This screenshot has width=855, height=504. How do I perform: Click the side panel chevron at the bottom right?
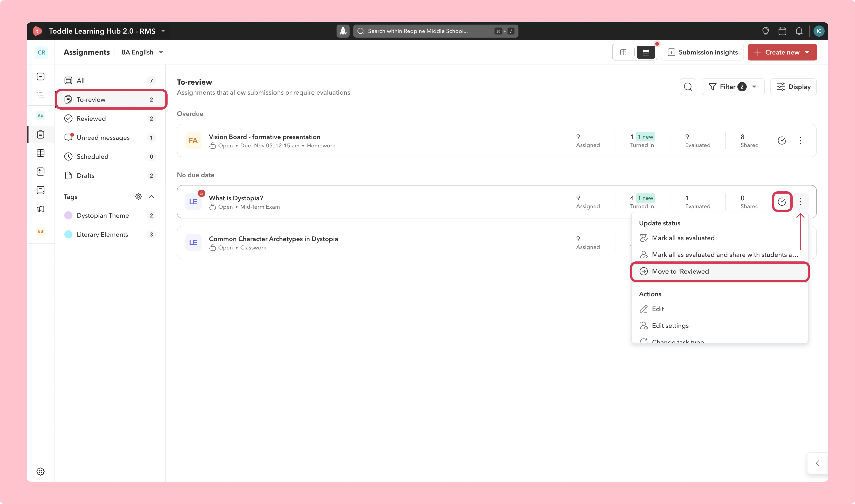tap(818, 463)
